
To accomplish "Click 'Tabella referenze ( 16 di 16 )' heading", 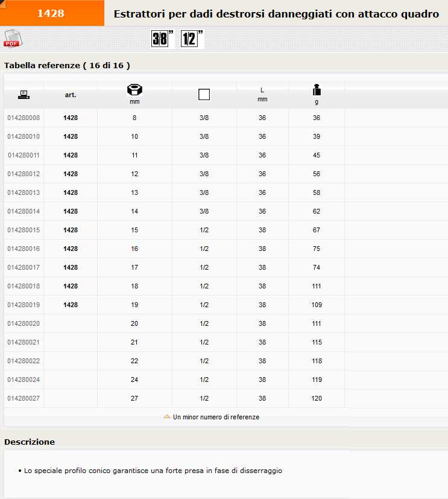I will (x=67, y=65).
